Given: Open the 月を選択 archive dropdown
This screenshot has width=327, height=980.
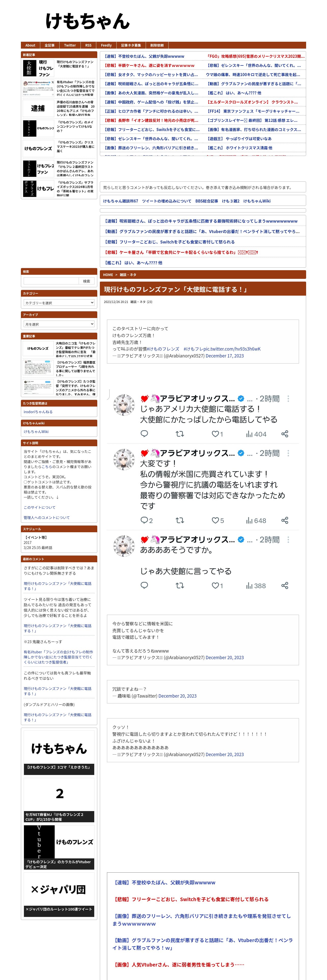Looking at the screenshot, I should [x=59, y=324].
